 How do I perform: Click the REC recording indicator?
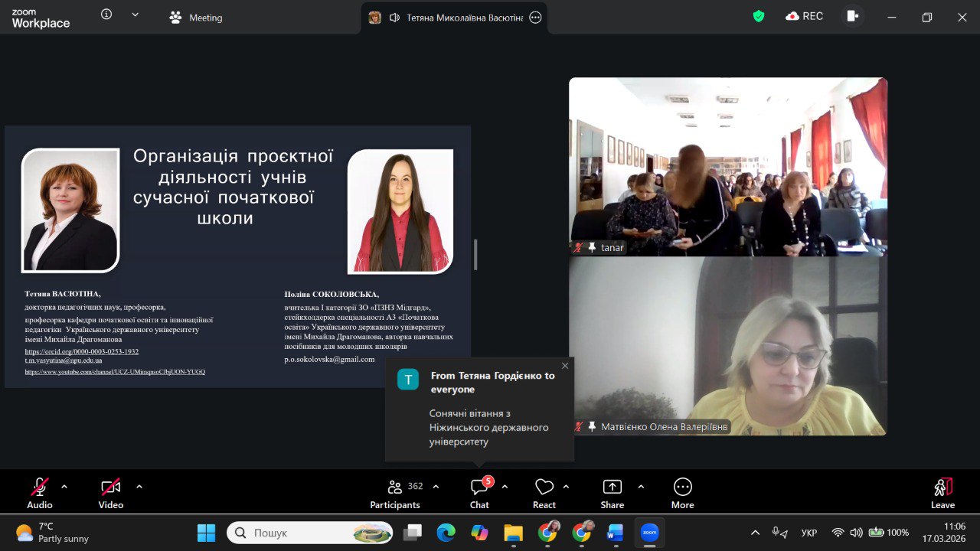805,16
